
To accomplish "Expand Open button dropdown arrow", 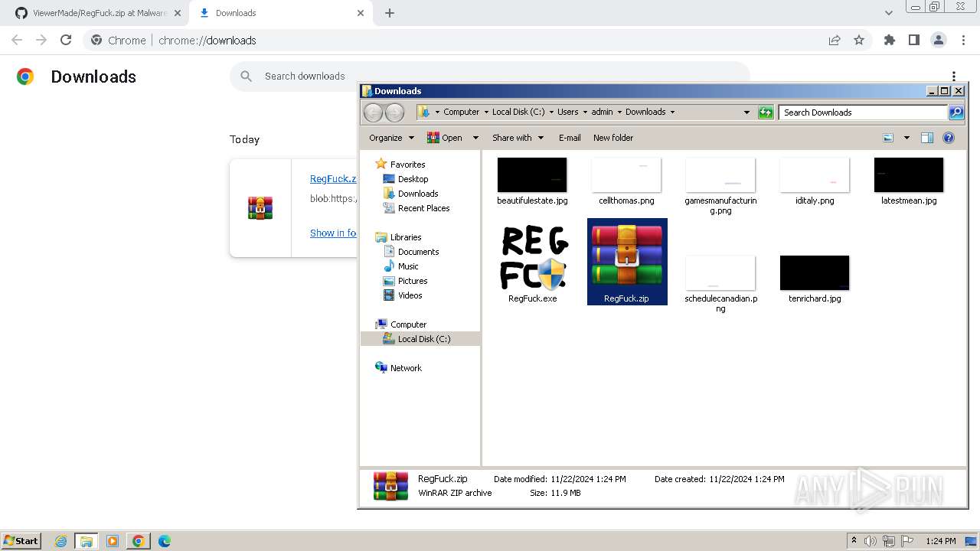I will pyautogui.click(x=475, y=138).
